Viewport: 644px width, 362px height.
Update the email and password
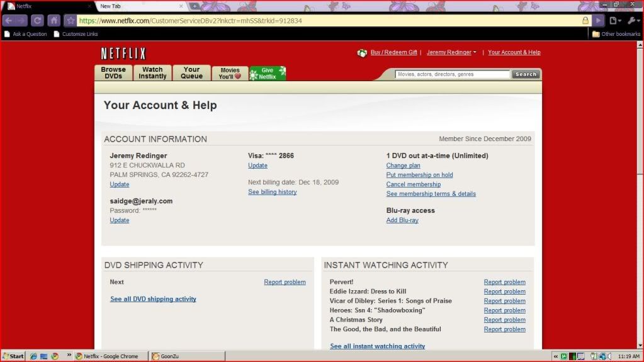pyautogui.click(x=120, y=220)
